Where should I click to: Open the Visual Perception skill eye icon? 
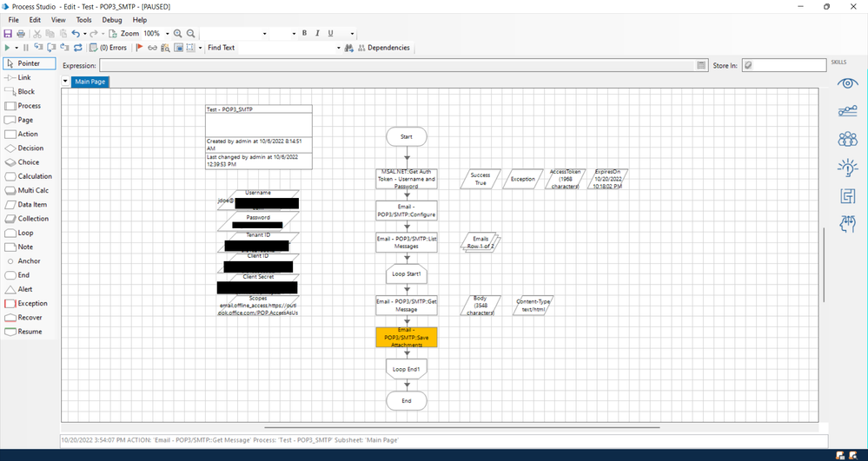(x=847, y=83)
